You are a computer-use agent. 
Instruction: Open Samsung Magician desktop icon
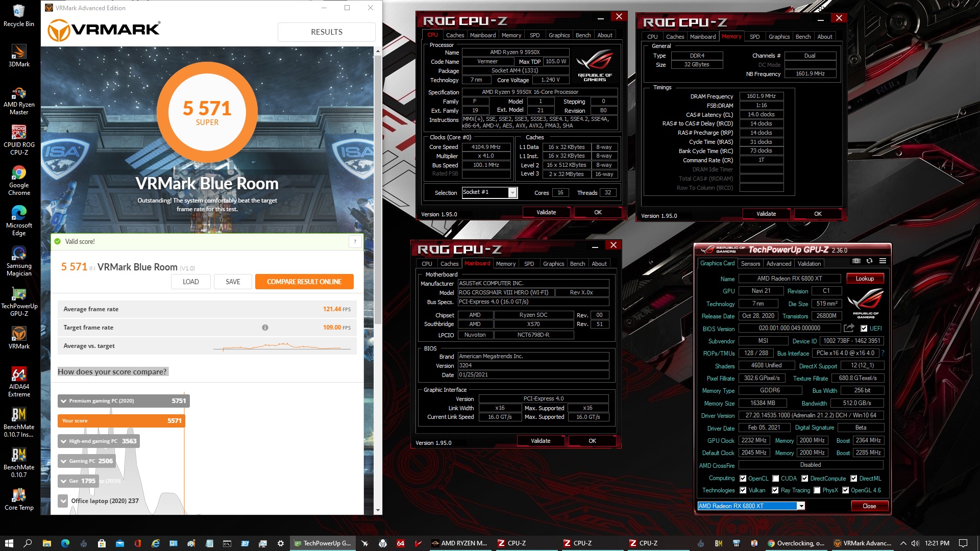[19, 261]
